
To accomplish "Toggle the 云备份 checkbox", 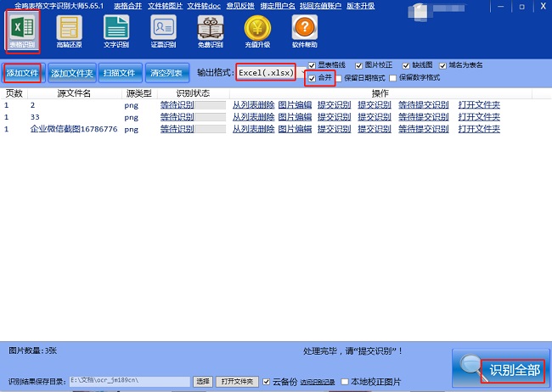I will (267, 382).
